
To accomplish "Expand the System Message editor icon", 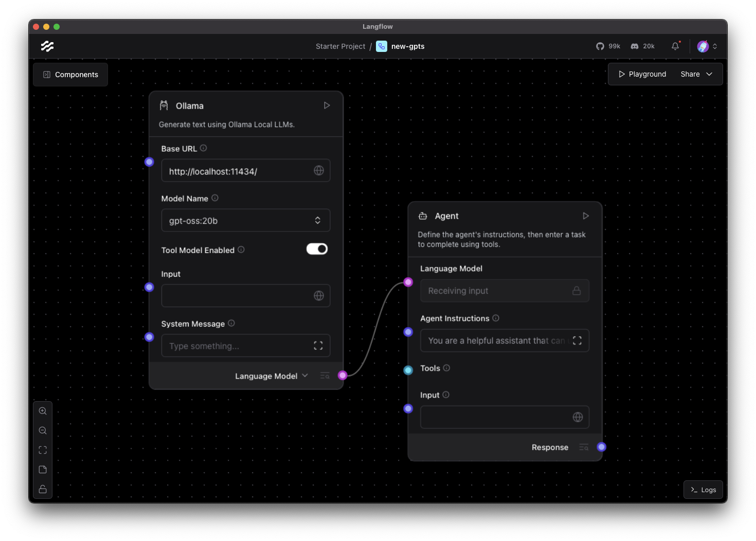I will tap(318, 345).
